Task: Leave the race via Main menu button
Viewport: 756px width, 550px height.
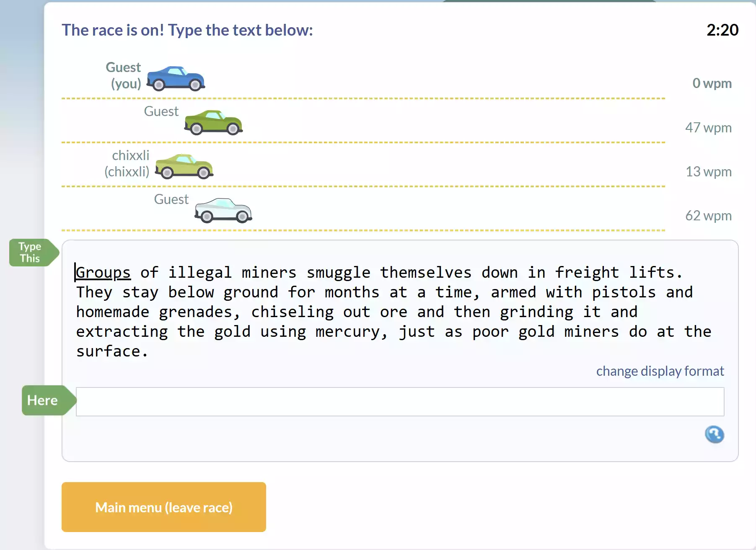Action: 163,507
